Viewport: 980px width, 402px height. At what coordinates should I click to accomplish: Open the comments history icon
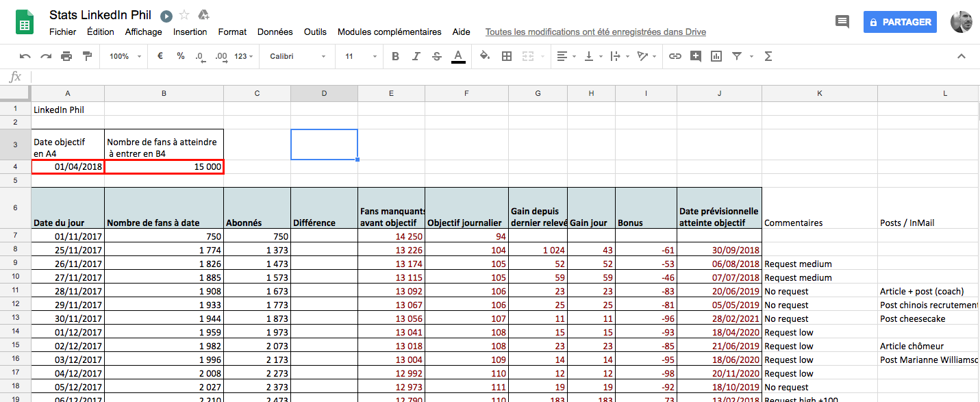coord(842,22)
